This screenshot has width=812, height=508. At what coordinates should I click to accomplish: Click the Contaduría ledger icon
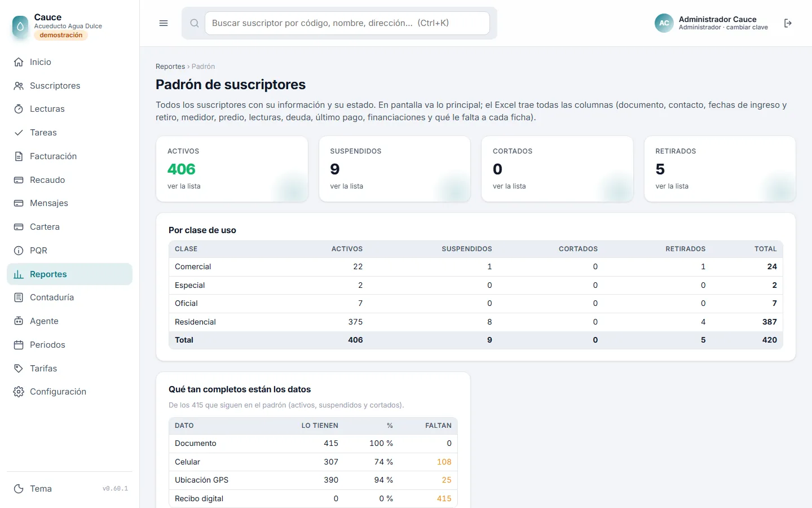(x=19, y=297)
